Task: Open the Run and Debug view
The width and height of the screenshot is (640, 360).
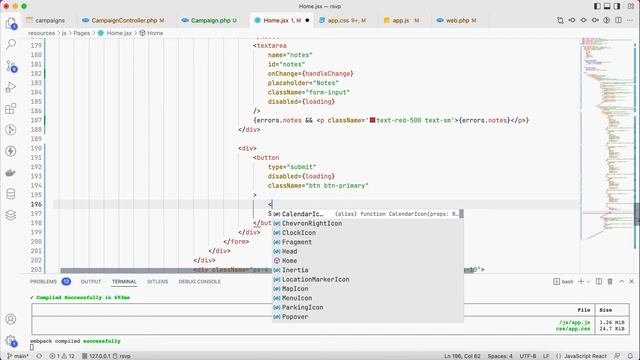Action: point(11,87)
